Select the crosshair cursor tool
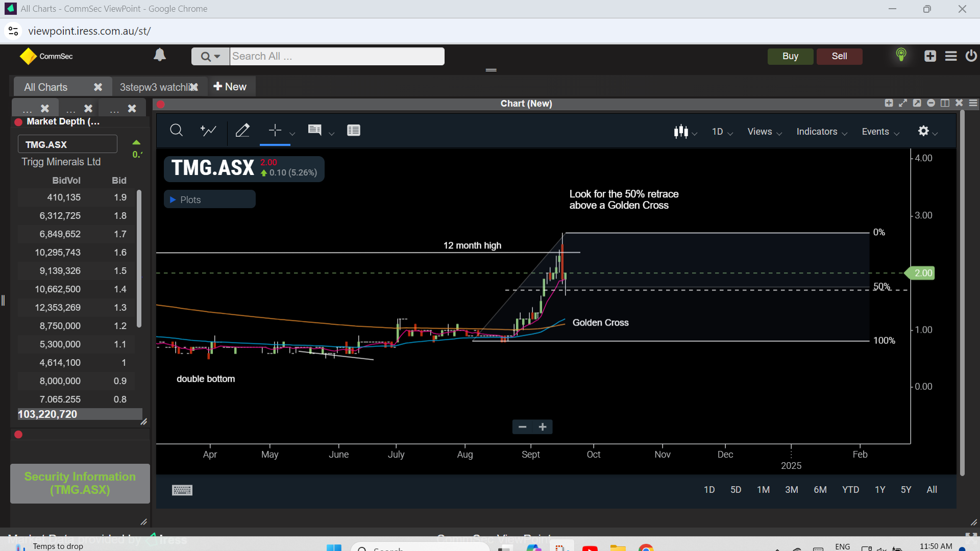This screenshot has height=551, width=980. click(275, 131)
